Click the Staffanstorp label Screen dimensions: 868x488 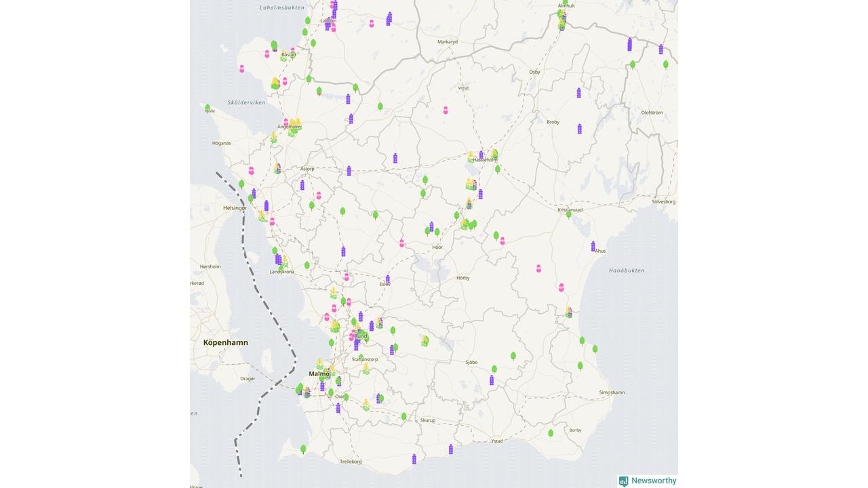365,359
